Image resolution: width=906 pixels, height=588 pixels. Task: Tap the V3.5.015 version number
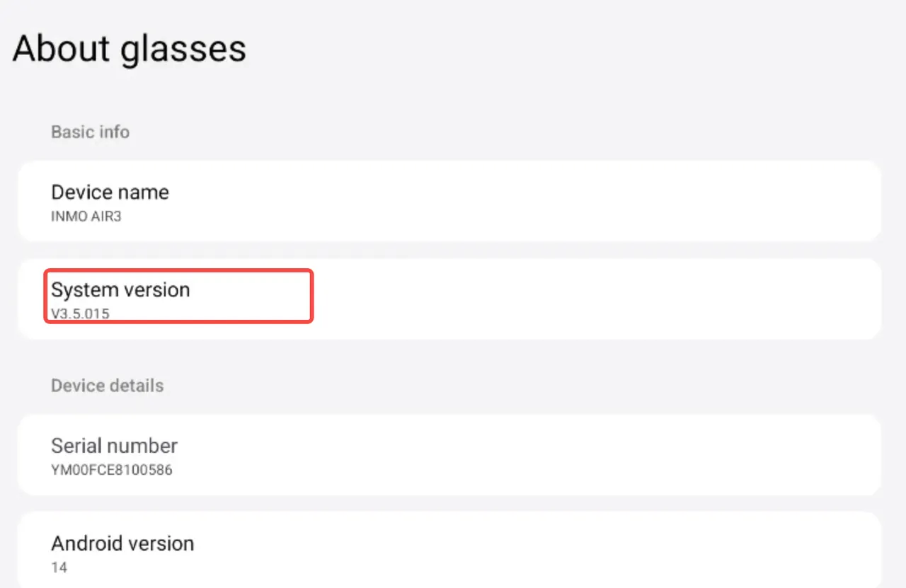pyautogui.click(x=80, y=313)
